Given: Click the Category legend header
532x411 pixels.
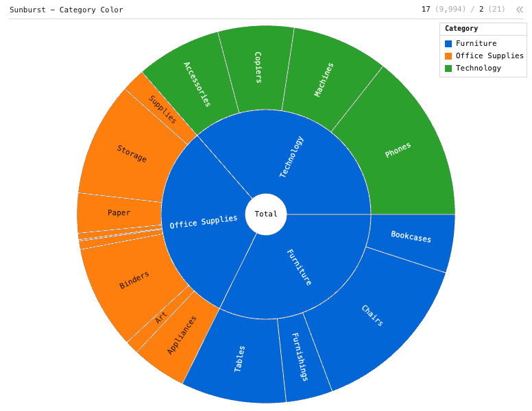Looking at the screenshot, I should pos(461,29).
